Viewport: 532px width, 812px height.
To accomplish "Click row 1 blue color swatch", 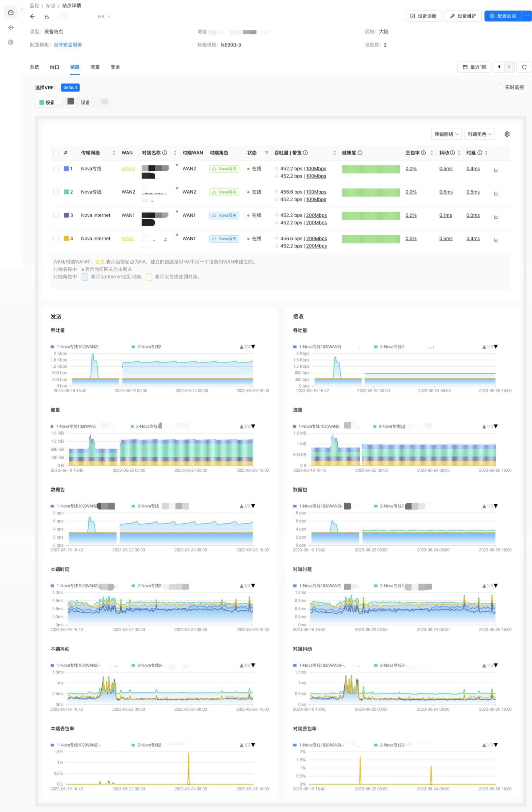I will [66, 168].
